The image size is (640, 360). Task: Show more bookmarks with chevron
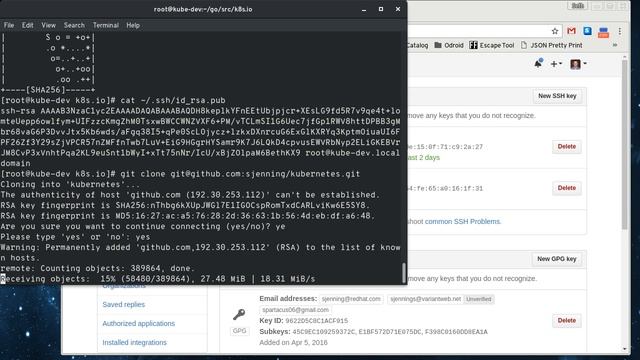pos(615,45)
